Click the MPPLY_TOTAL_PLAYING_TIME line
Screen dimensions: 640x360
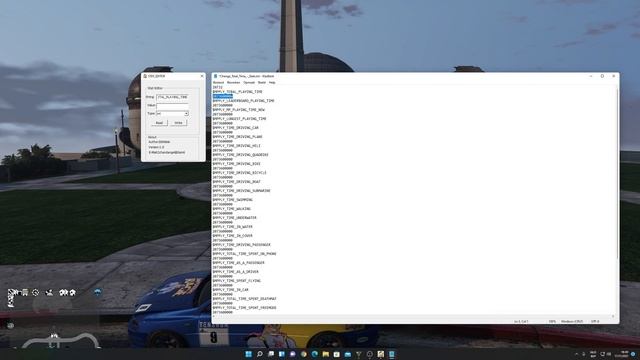tap(238, 92)
